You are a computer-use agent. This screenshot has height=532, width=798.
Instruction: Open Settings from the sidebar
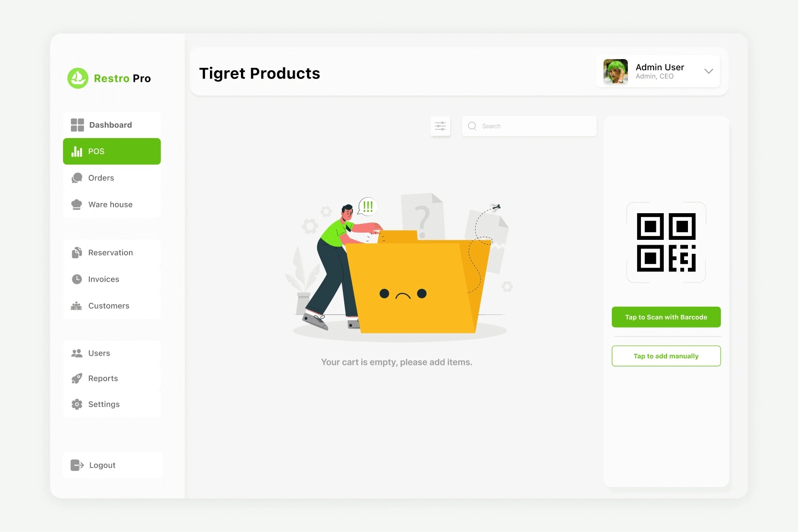coord(112,404)
